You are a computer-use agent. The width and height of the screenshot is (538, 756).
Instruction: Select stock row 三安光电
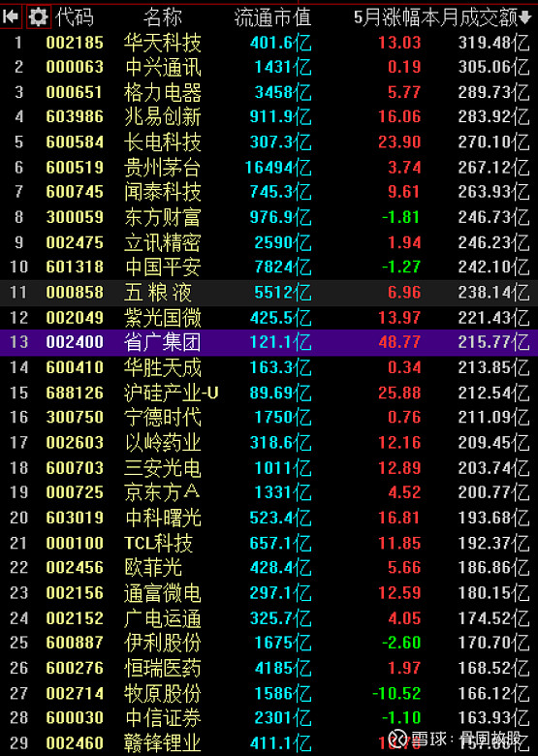click(269, 468)
